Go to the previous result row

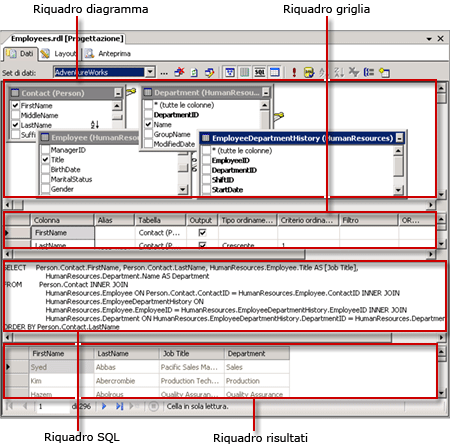[x=25, y=406]
